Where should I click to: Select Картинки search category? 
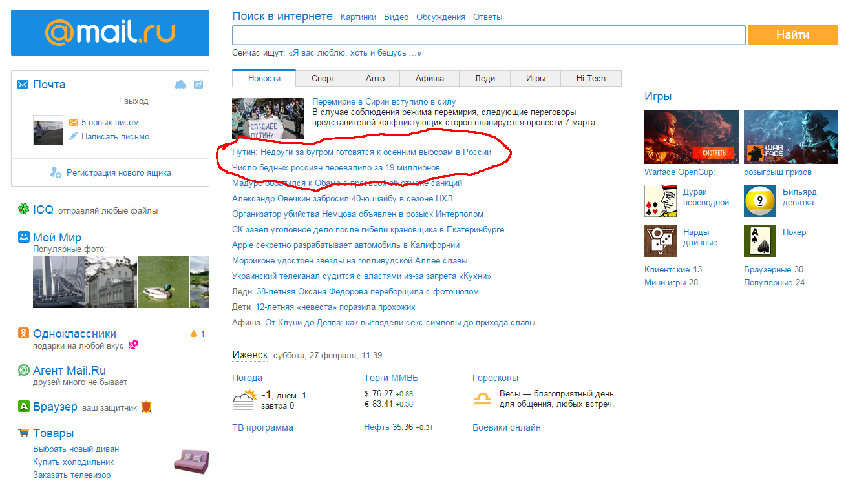[358, 17]
